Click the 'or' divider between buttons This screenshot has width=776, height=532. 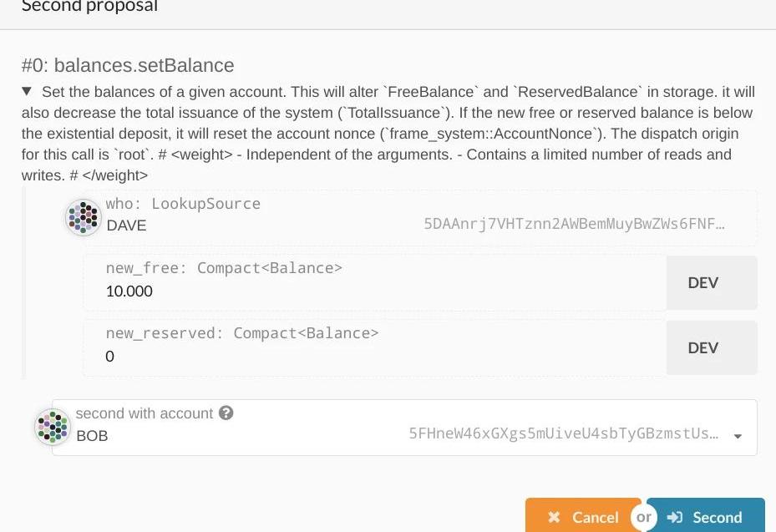643,518
